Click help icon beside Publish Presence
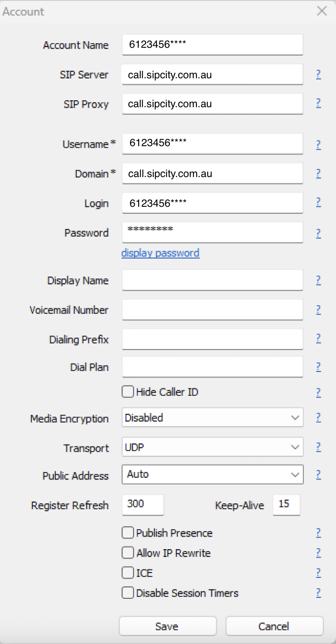Screen dimensions: 336x644 pyautogui.click(x=318, y=533)
